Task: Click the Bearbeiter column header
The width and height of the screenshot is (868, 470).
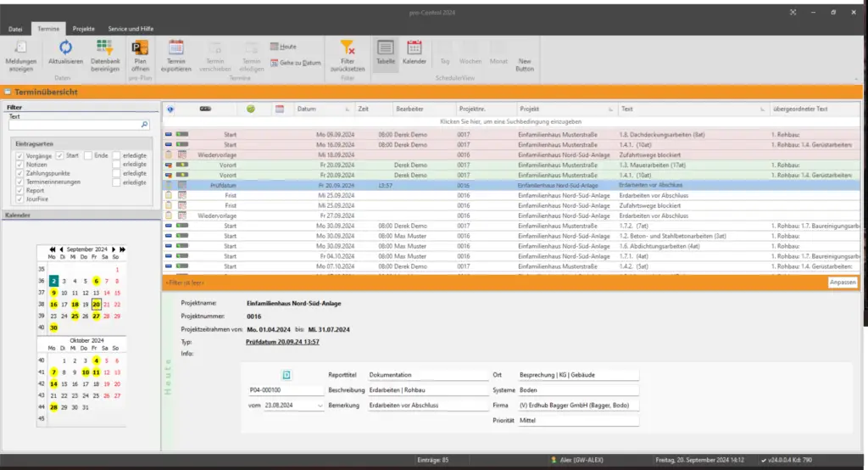Action: click(x=424, y=109)
